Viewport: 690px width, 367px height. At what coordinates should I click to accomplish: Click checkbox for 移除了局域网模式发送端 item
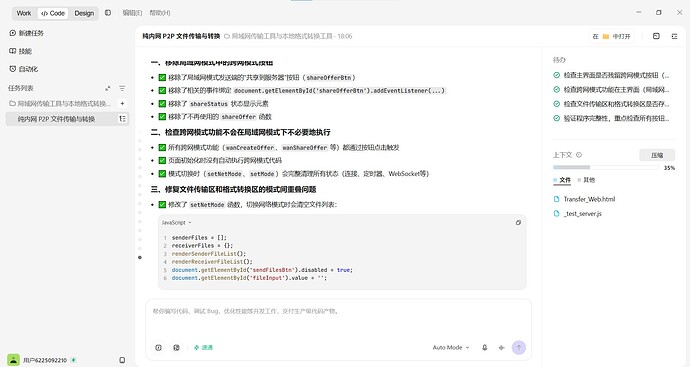tap(162, 77)
